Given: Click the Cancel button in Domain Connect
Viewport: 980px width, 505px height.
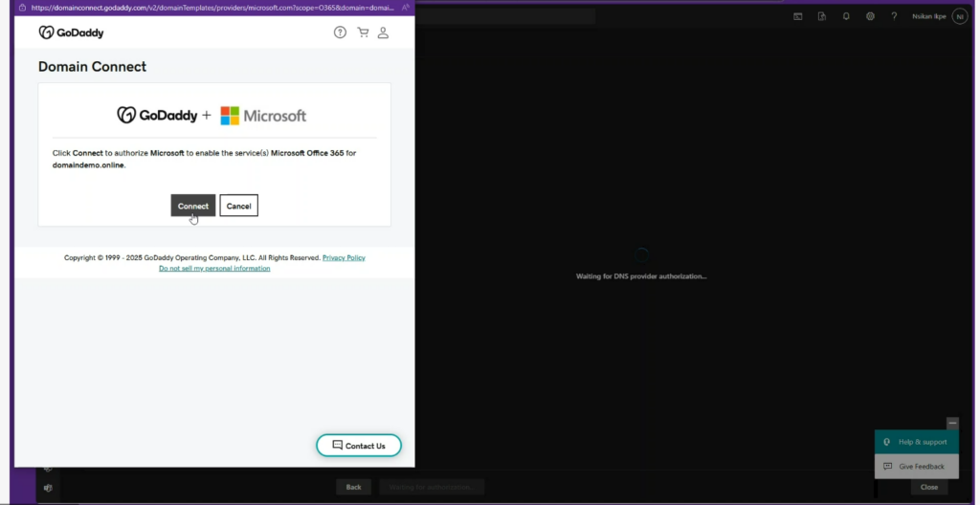Looking at the screenshot, I should pos(238,206).
